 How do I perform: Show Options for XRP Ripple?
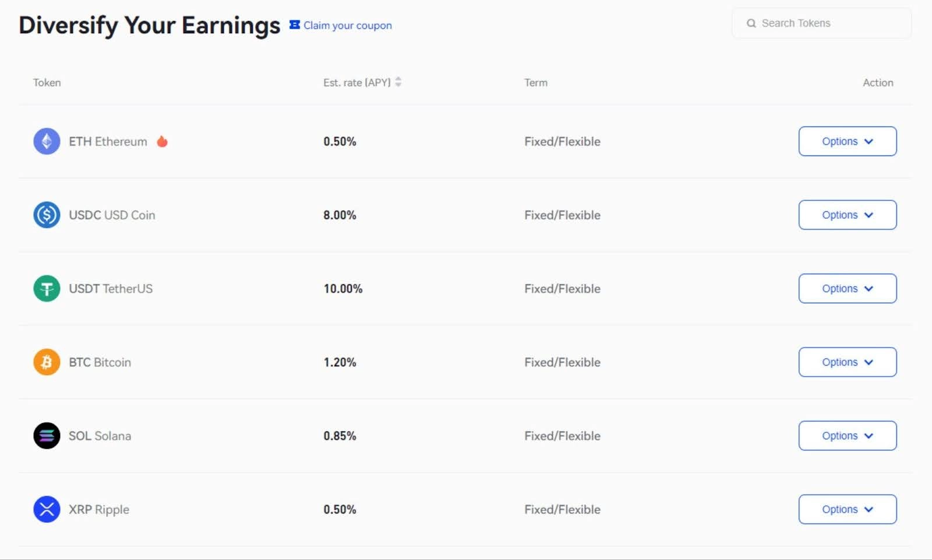coord(848,509)
